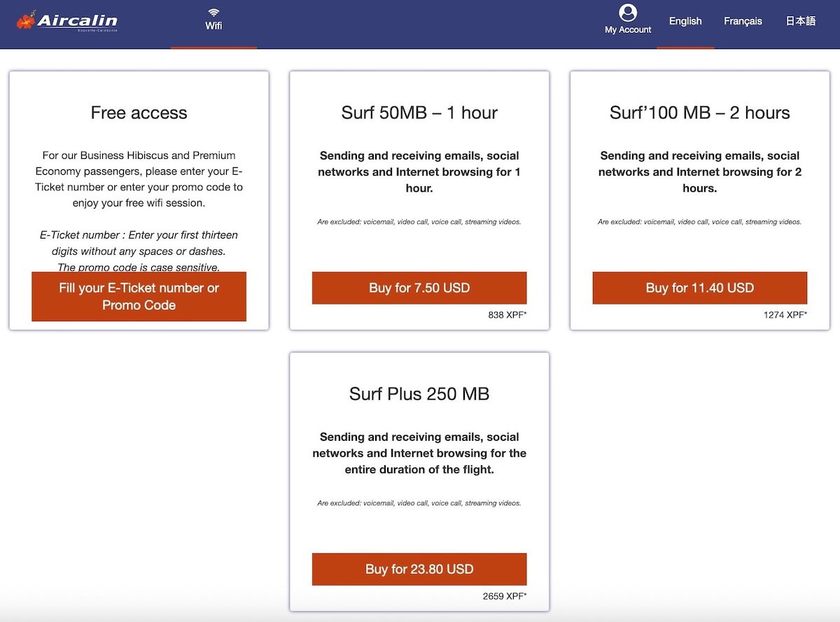Buy the 1 hour plan for 7.50 USD
The width and height of the screenshot is (840, 622).
coord(419,288)
